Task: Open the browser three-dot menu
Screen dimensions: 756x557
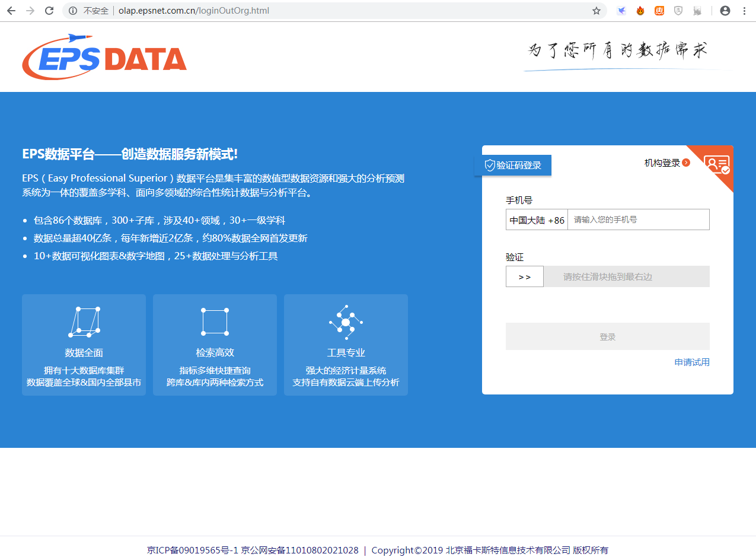Action: tap(744, 10)
